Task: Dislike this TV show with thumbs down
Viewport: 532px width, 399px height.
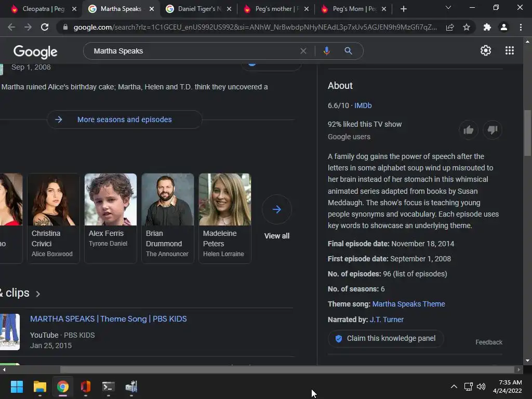Action: click(x=493, y=130)
